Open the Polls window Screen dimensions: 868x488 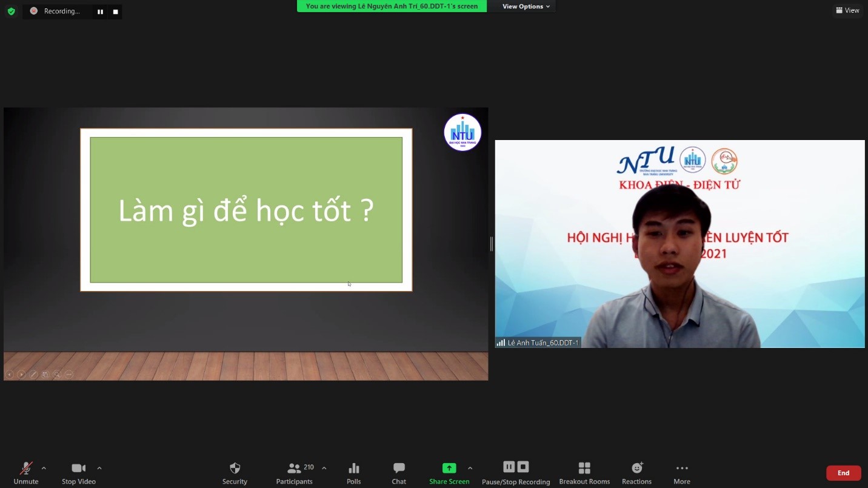click(354, 473)
